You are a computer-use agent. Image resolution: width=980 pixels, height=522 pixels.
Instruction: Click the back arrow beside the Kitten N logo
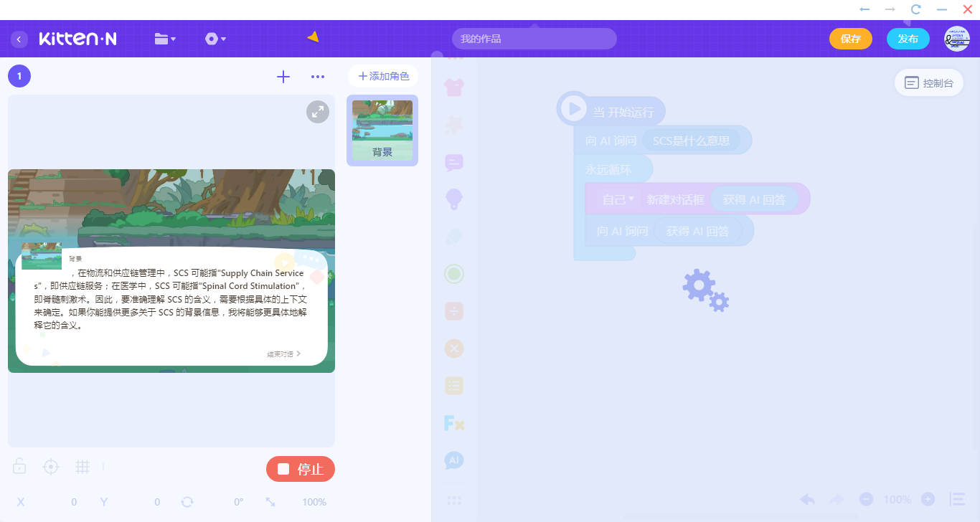19,39
